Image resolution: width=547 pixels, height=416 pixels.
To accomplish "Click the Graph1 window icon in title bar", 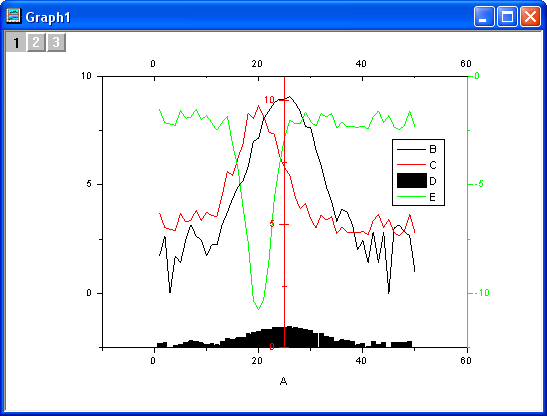I will tap(14, 16).
